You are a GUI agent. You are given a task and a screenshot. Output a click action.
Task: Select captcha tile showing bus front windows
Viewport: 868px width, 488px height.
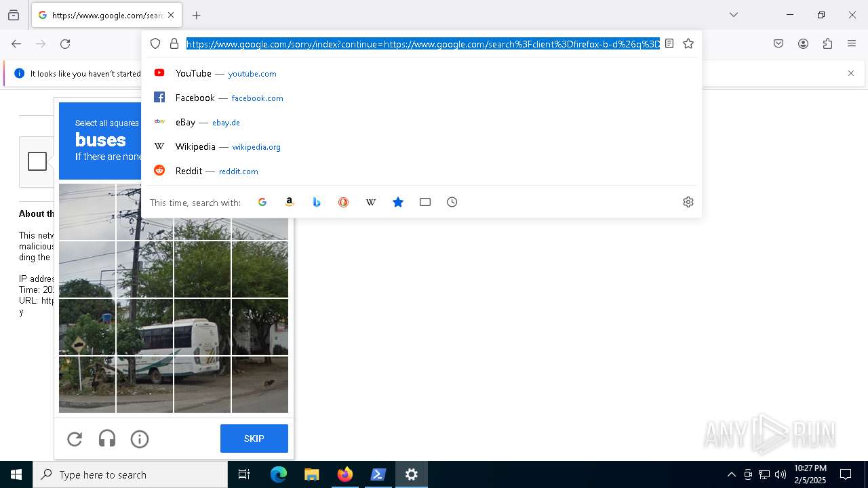tap(144, 327)
